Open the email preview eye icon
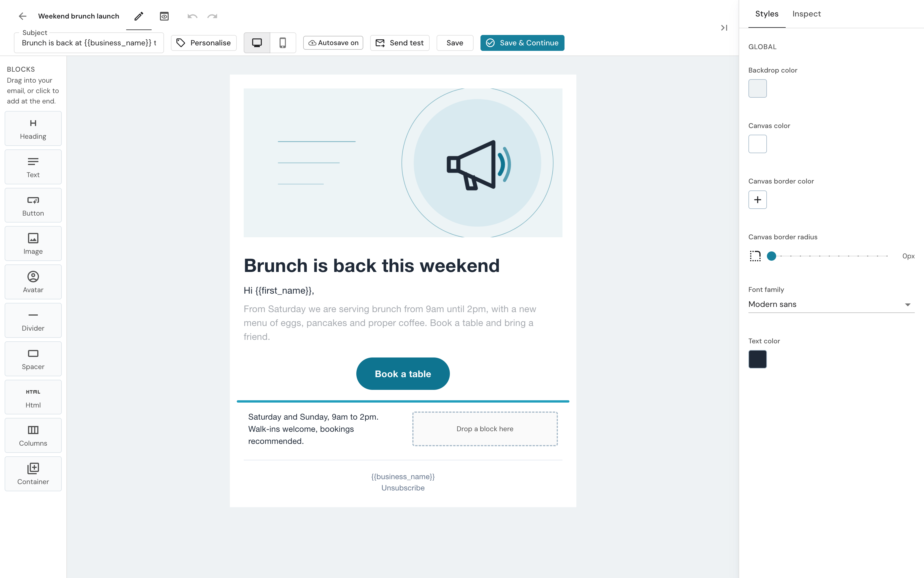The width and height of the screenshot is (924, 578). click(x=164, y=16)
